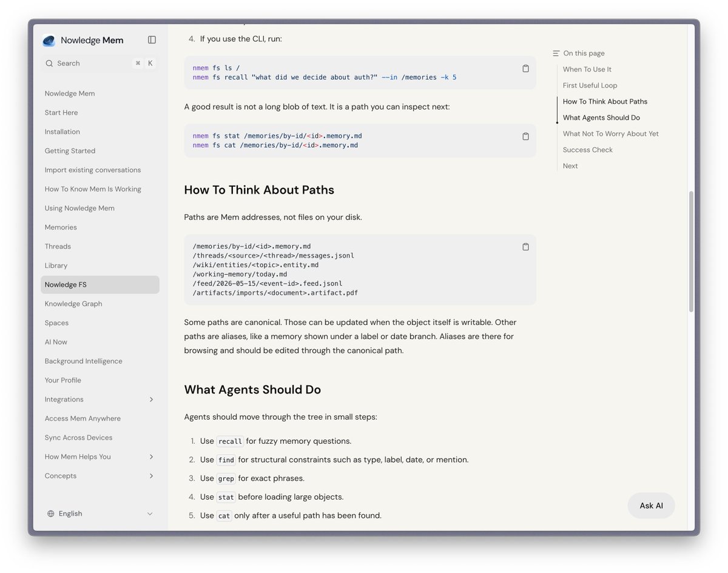Expand the How Mem Helps You section
This screenshot has height=573, width=728.
tap(151, 457)
